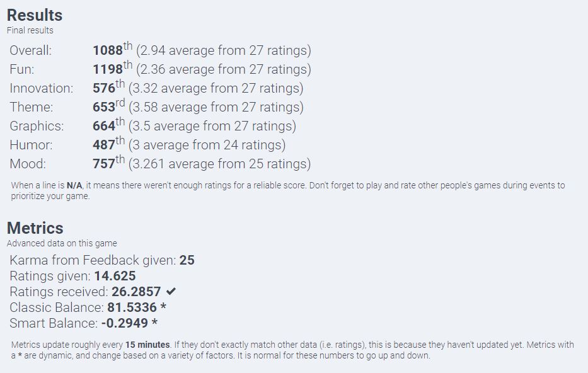Click the Classic Balance value 81.5336
Viewport: 588px width, 373px height.
tap(132, 307)
